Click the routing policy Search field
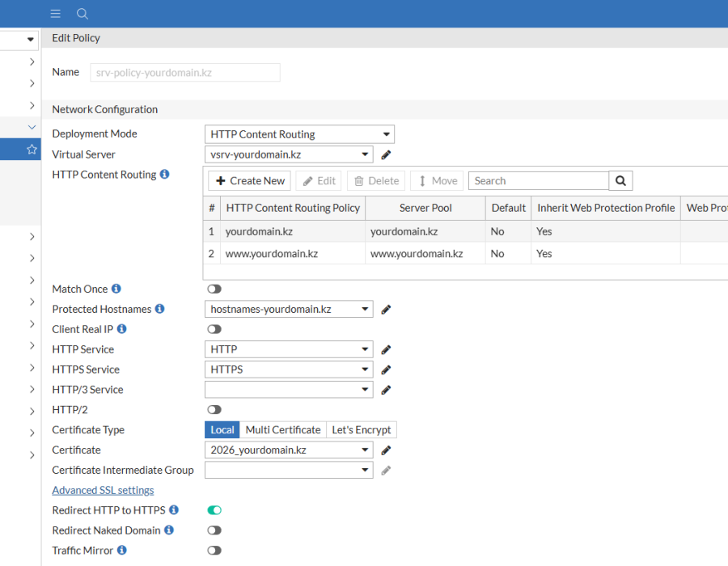 coord(539,181)
